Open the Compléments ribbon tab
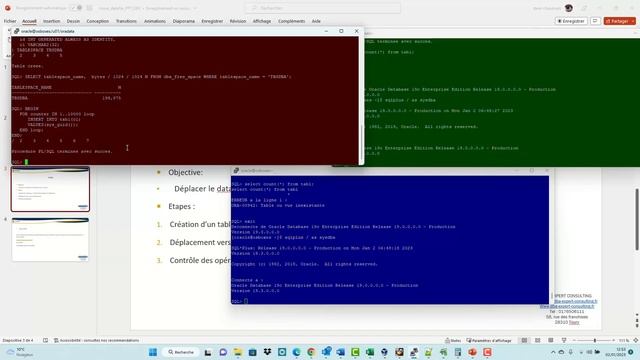The image size is (640, 360). (291, 21)
